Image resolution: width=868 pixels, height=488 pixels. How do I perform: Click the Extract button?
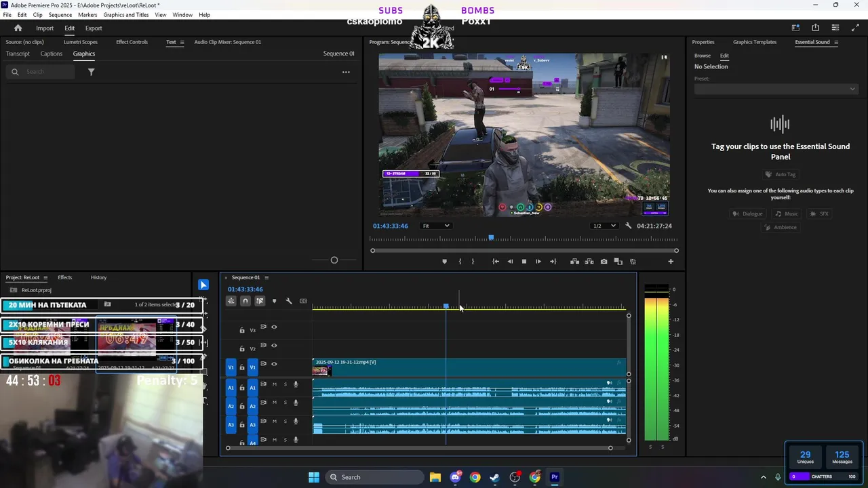(x=589, y=262)
